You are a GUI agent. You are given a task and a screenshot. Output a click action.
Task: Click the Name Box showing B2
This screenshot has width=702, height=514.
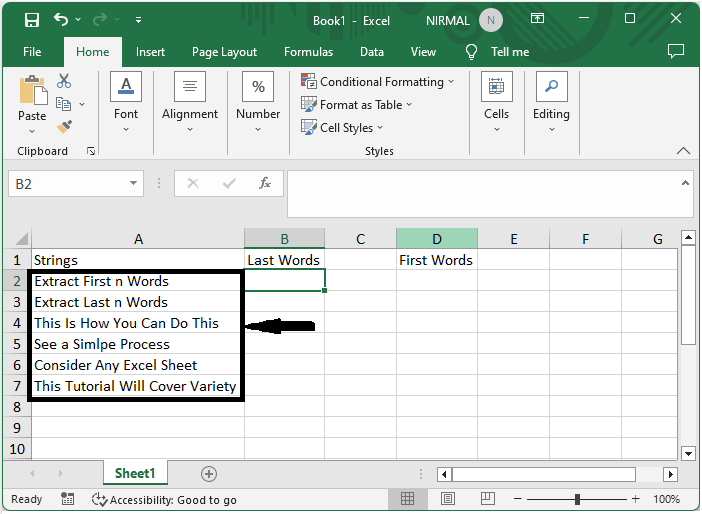click(x=67, y=184)
